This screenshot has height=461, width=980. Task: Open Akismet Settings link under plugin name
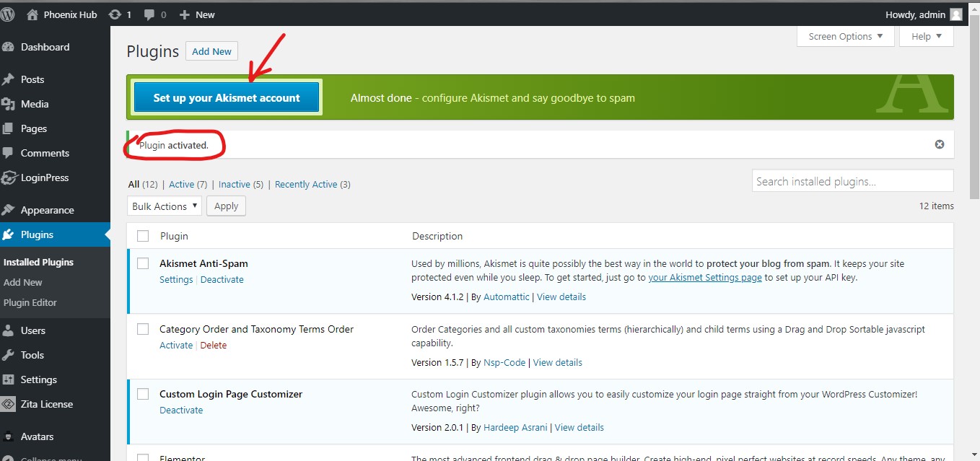point(176,279)
